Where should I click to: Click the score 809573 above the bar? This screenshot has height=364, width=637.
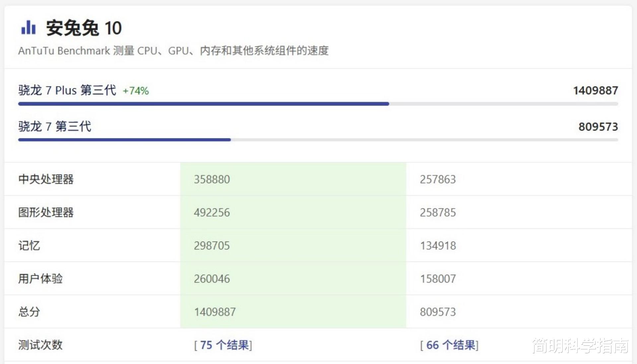click(x=598, y=127)
